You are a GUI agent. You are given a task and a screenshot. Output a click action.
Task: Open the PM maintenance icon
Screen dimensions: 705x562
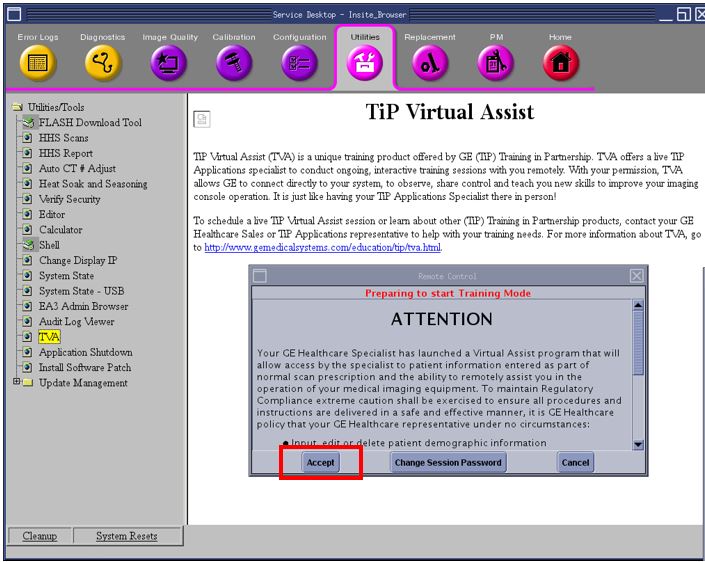(496, 64)
